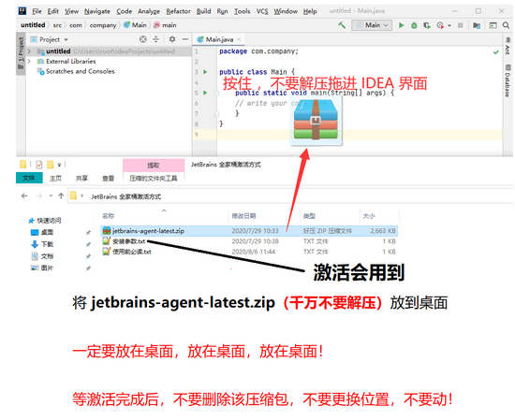Click Run with Coverage icon
515x420 pixels.
coord(427,25)
